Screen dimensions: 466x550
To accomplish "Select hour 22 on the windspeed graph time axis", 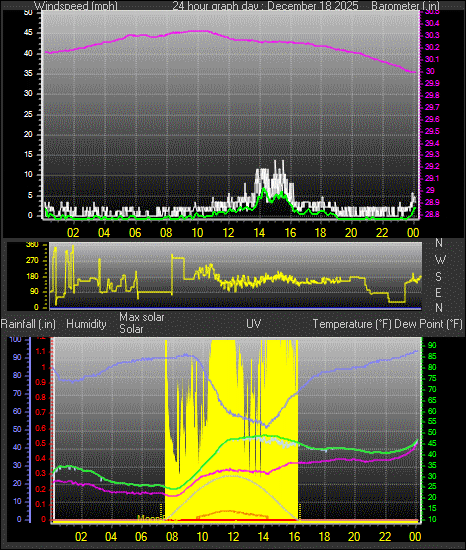I will click(x=382, y=233).
